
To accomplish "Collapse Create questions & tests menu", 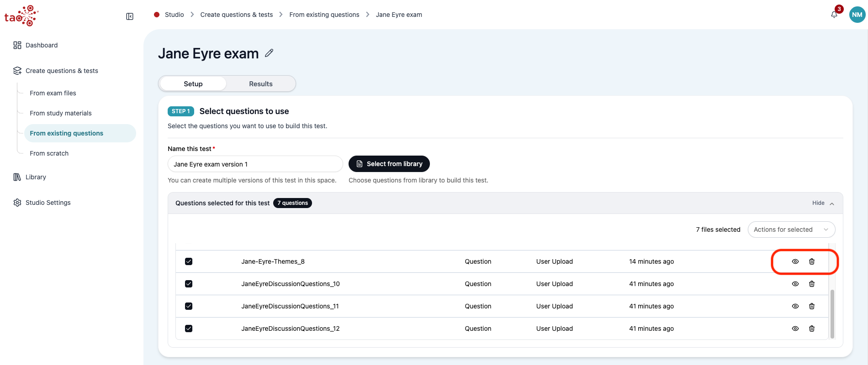I will click(62, 71).
